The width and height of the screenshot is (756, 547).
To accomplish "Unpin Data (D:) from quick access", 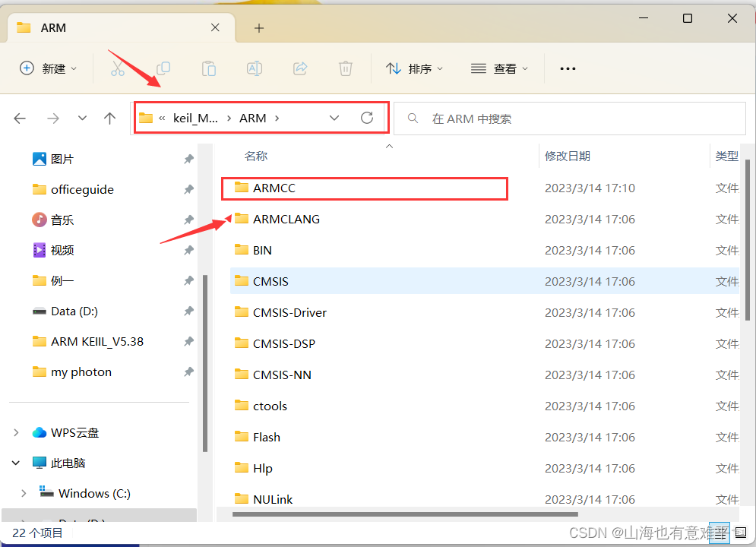I will (x=188, y=311).
